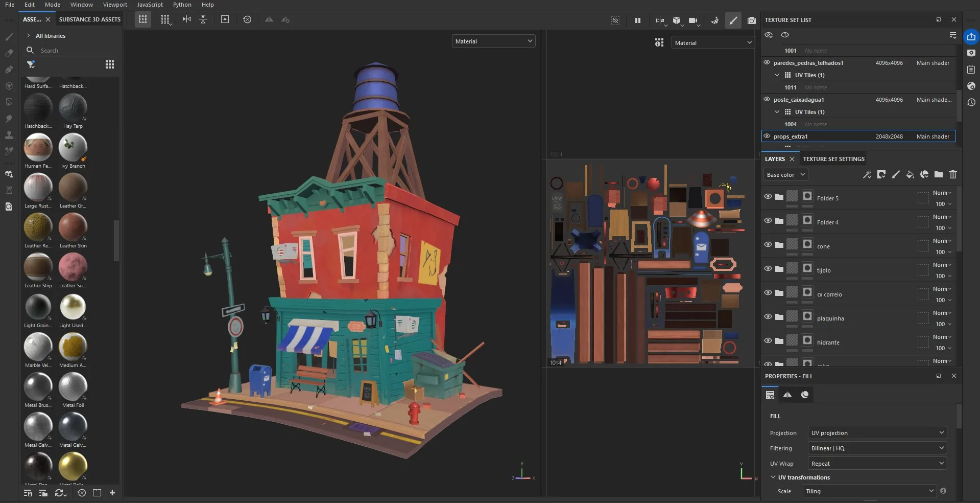Screen dimensions: 980x503
Task: Toggle visibility of poste_caixadagua1 texture set
Action: (x=767, y=99)
